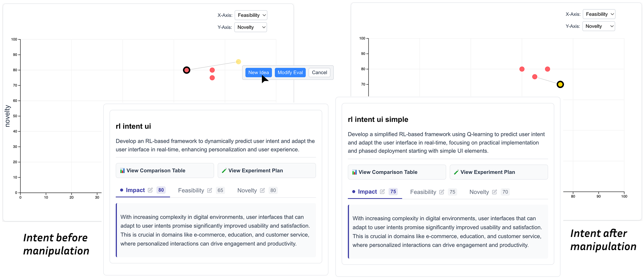The image size is (644, 280).
Task: Click edit pencil beside Novelty score 80
Action: (262, 191)
